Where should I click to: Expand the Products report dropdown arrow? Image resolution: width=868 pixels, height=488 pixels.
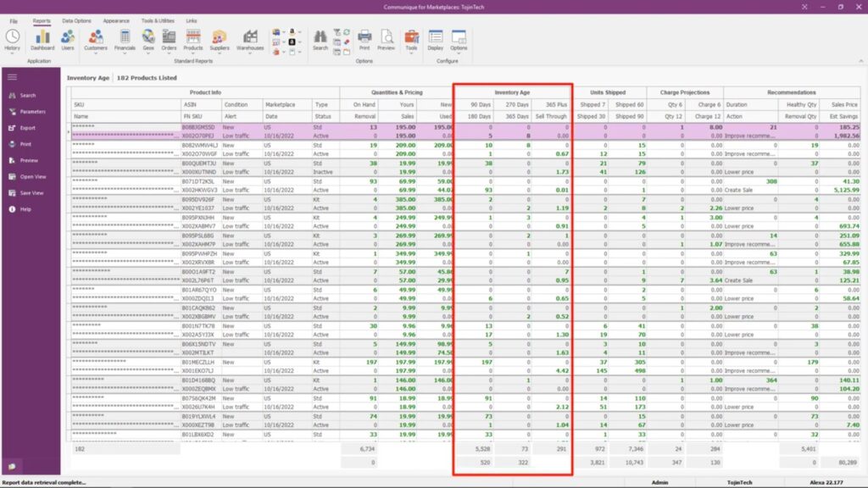[192, 53]
